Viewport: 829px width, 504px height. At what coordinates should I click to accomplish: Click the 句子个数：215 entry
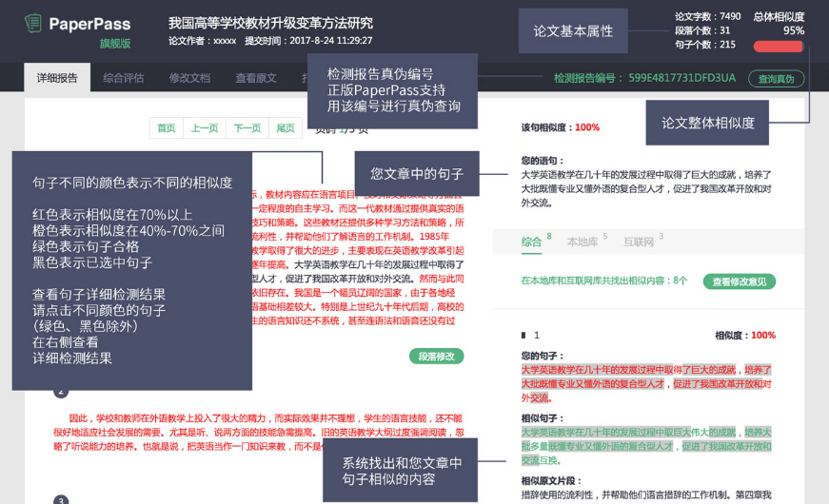704,45
